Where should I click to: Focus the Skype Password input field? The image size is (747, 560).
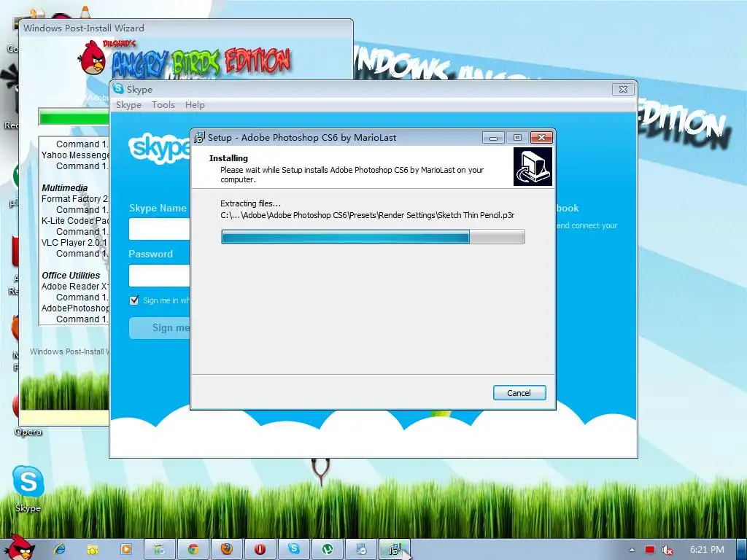click(160, 275)
